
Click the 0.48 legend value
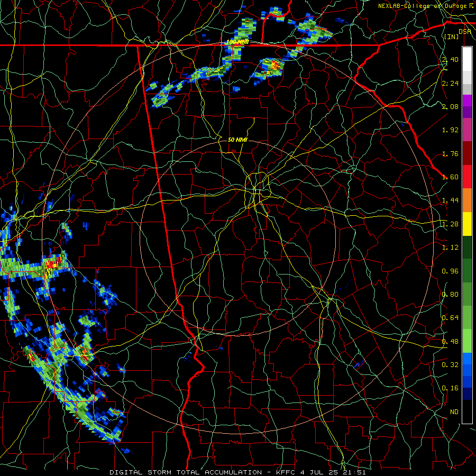pyautogui.click(x=450, y=342)
